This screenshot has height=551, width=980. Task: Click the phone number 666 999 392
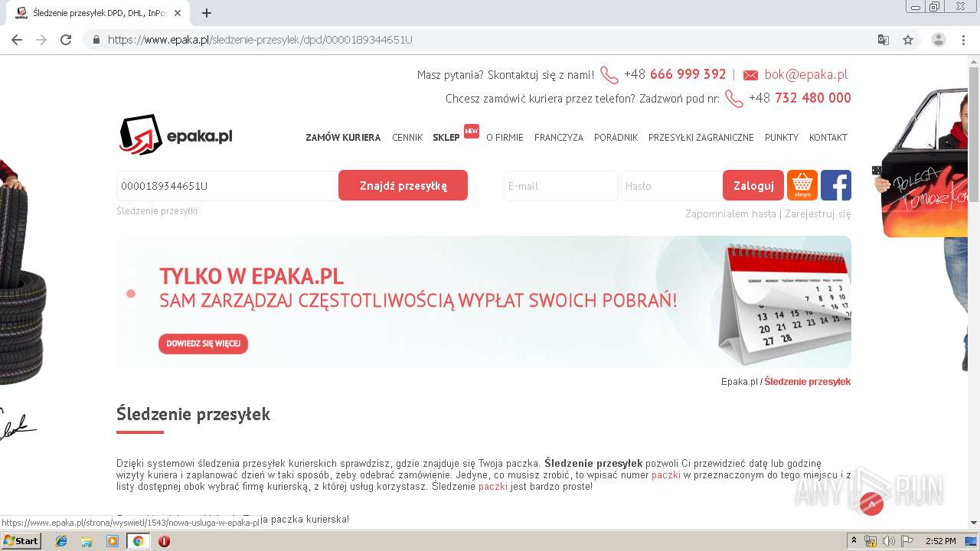(x=688, y=74)
